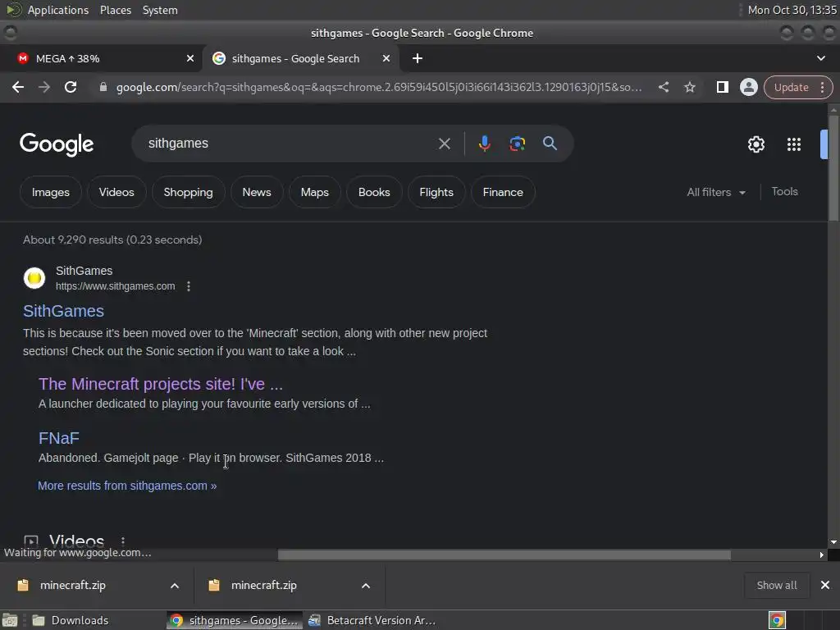Open Chrome three-dot menu in Update button

[x=822, y=87]
